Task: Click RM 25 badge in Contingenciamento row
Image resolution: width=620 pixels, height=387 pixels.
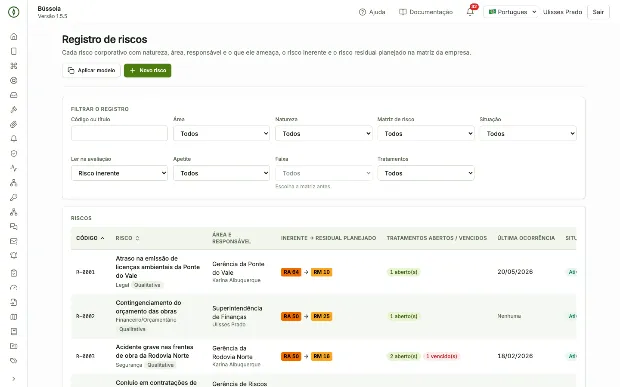Action: tap(321, 316)
